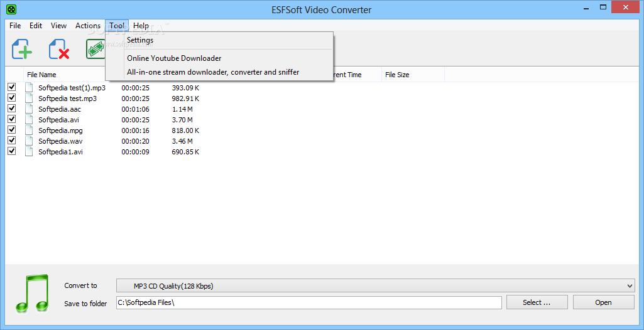Open the Actions menu
The width and height of the screenshot is (644, 330).
[88, 26]
